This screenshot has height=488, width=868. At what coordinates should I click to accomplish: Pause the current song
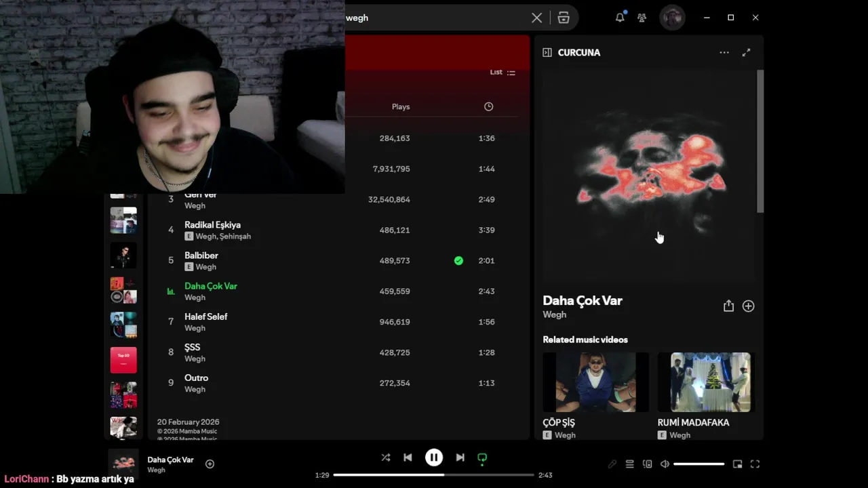[434, 457]
